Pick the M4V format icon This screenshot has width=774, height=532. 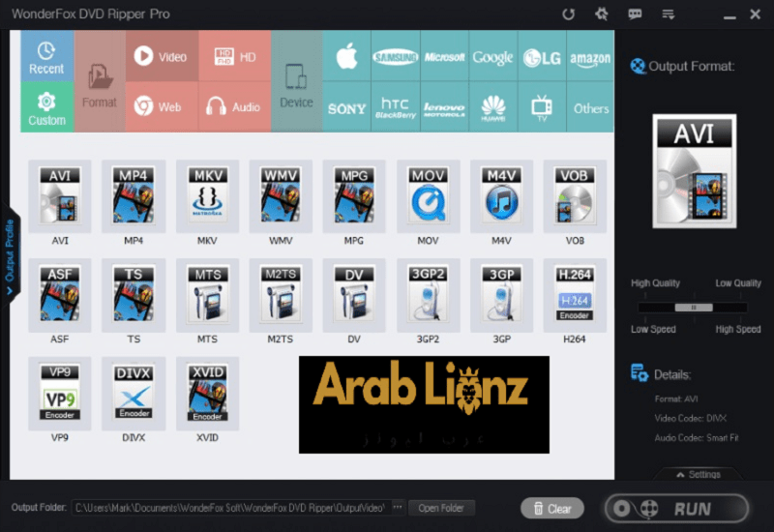click(x=501, y=196)
